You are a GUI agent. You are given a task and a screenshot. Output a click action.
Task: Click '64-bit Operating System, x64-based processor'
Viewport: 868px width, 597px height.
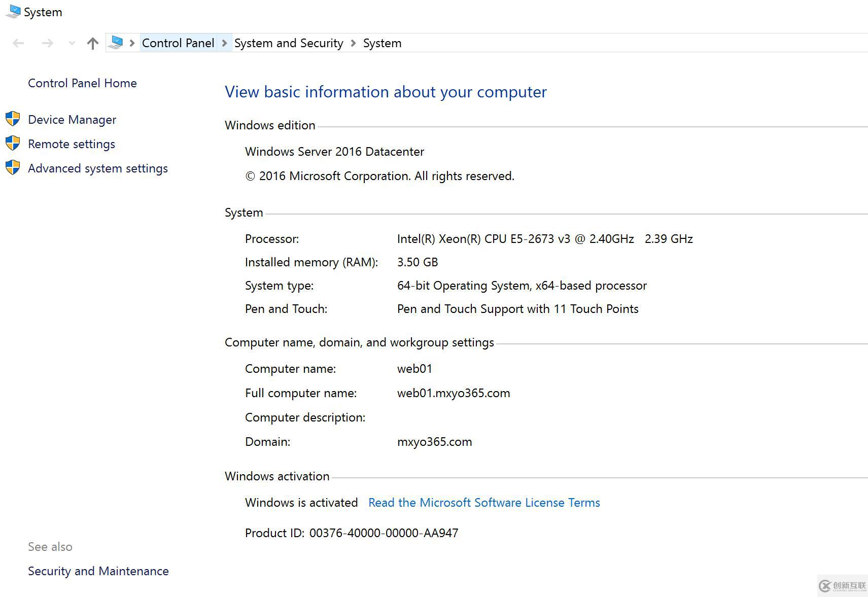tap(522, 286)
